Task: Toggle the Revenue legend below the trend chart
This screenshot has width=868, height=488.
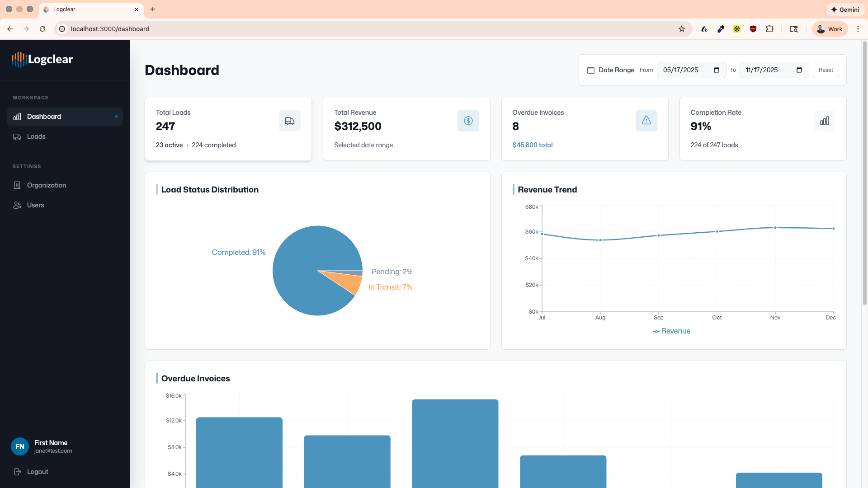Action: pyautogui.click(x=671, y=331)
